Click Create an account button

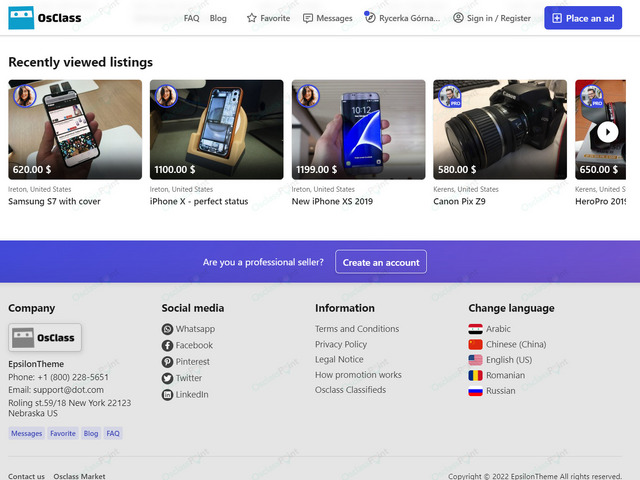coord(381,262)
